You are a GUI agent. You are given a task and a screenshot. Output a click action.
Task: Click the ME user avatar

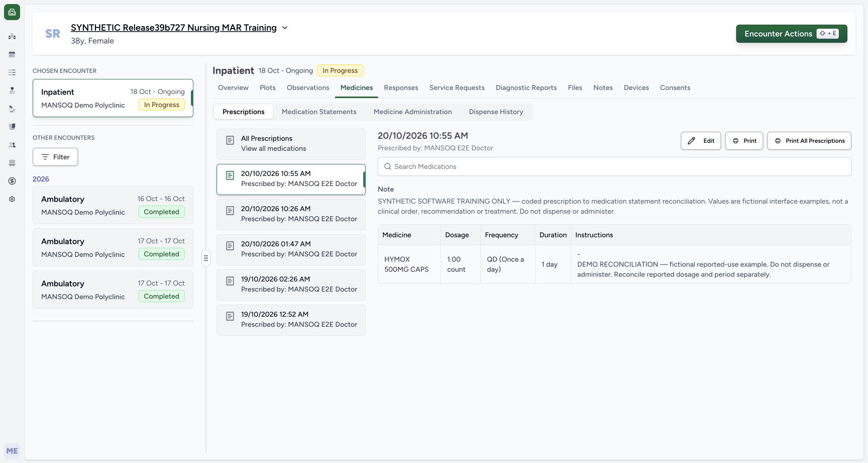pos(12,451)
